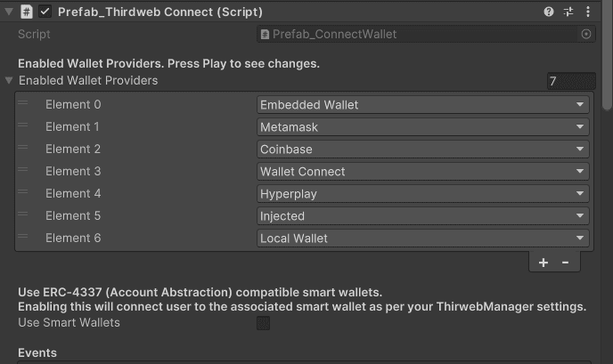Open the Embedded Wallet dropdown

click(422, 105)
